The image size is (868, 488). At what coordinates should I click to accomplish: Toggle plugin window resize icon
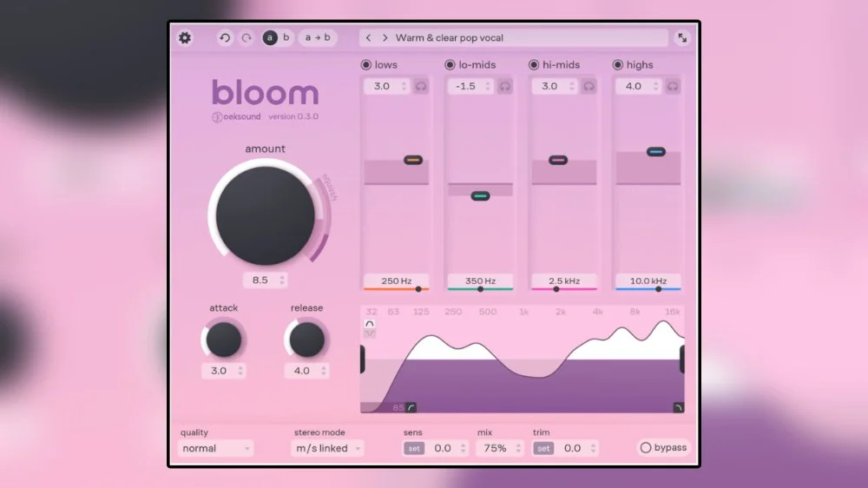click(682, 37)
